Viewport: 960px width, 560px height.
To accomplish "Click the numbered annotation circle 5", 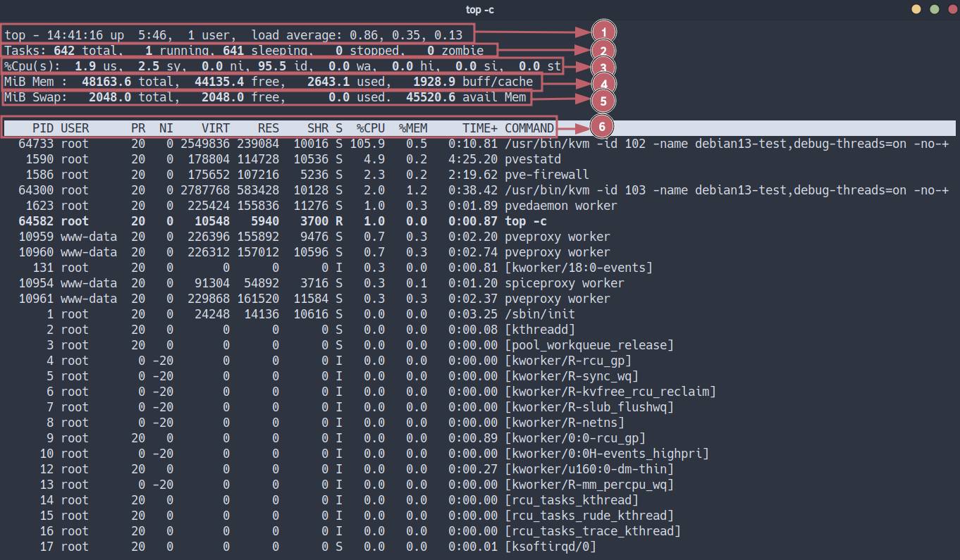I will [x=603, y=100].
